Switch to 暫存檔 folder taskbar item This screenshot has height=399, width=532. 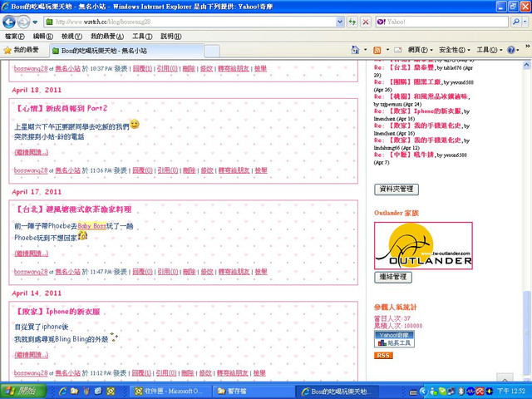point(253,392)
